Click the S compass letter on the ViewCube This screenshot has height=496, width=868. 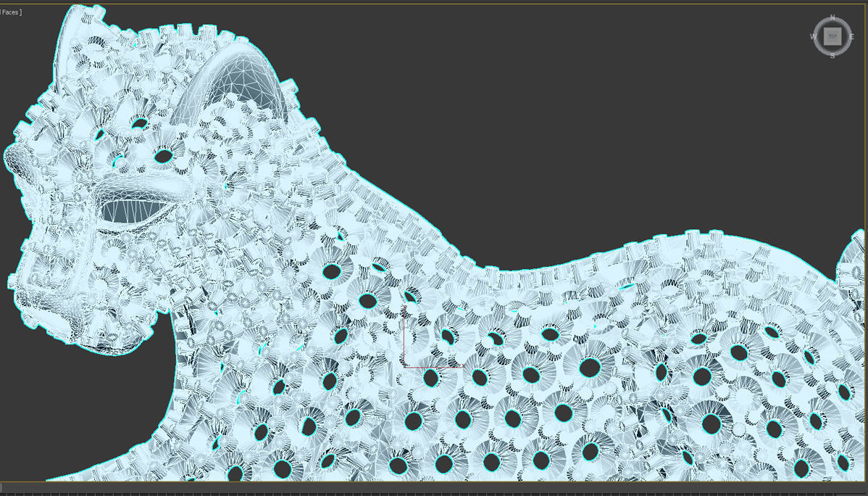coord(832,56)
